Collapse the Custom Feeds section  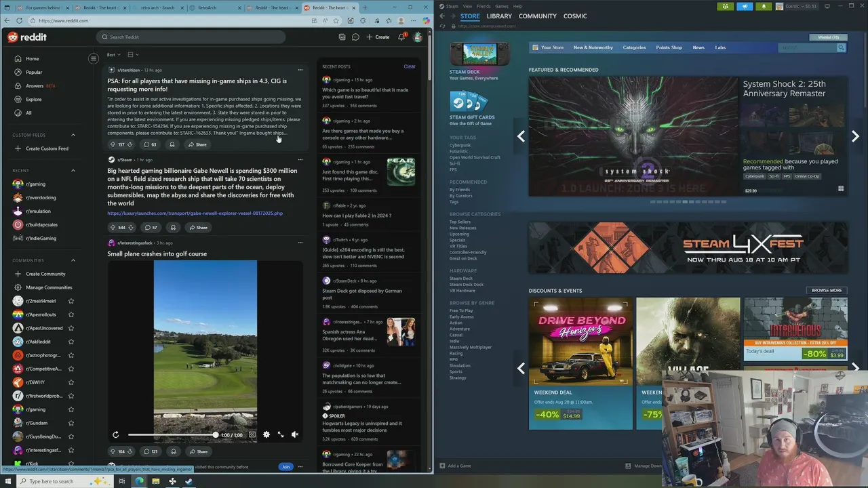click(73, 135)
